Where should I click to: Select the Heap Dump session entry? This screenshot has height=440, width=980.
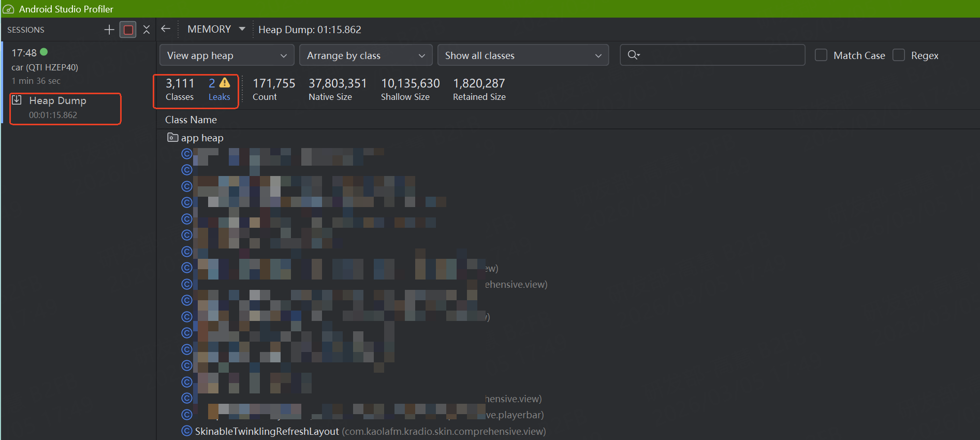66,108
